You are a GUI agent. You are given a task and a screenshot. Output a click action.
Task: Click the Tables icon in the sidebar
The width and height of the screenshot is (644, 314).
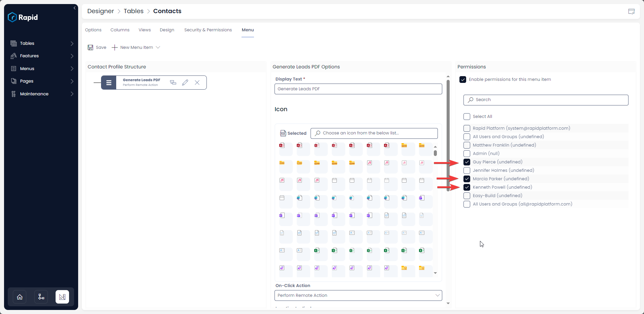click(x=13, y=43)
